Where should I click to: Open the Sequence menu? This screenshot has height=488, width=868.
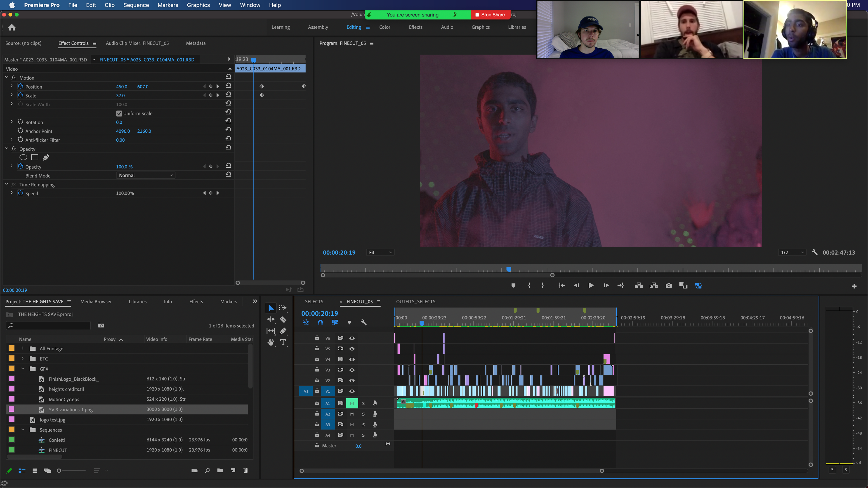coord(136,5)
